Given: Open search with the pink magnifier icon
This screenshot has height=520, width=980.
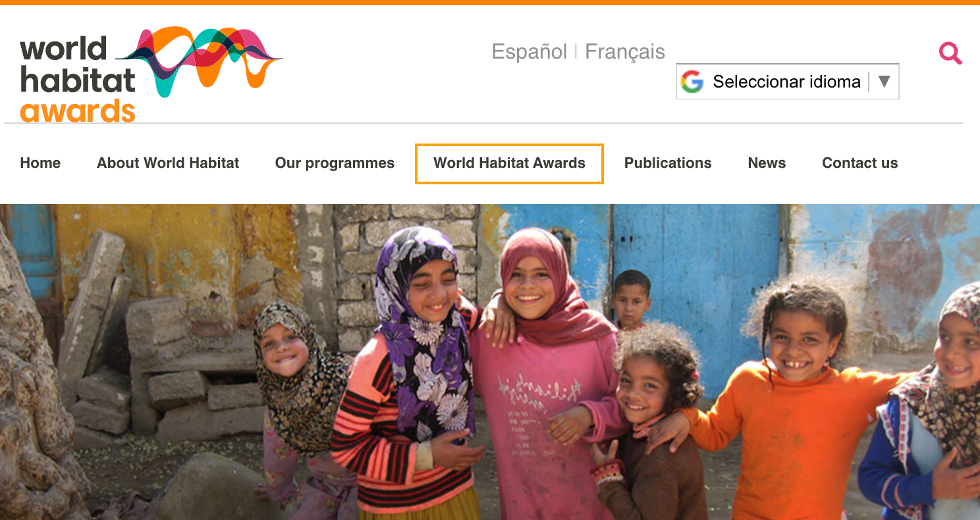Looking at the screenshot, I should (x=950, y=53).
